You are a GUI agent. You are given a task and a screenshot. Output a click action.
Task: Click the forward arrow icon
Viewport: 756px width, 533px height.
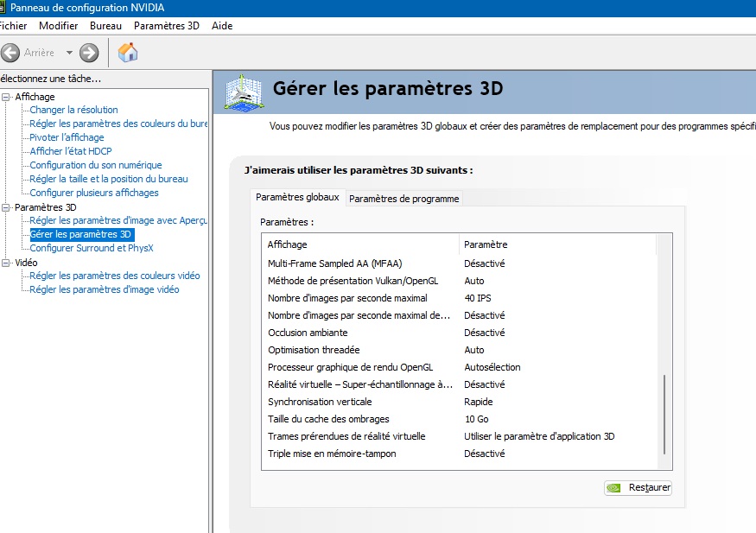point(89,53)
